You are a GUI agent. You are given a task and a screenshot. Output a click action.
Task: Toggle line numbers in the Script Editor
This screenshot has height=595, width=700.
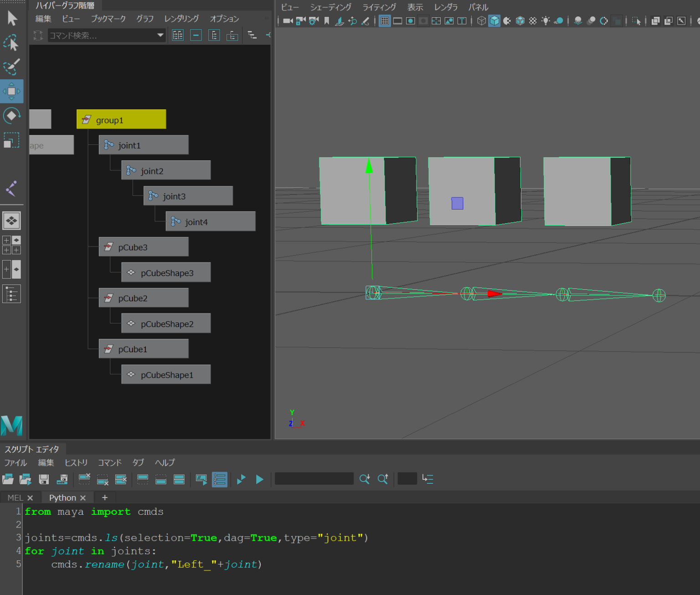tap(220, 479)
